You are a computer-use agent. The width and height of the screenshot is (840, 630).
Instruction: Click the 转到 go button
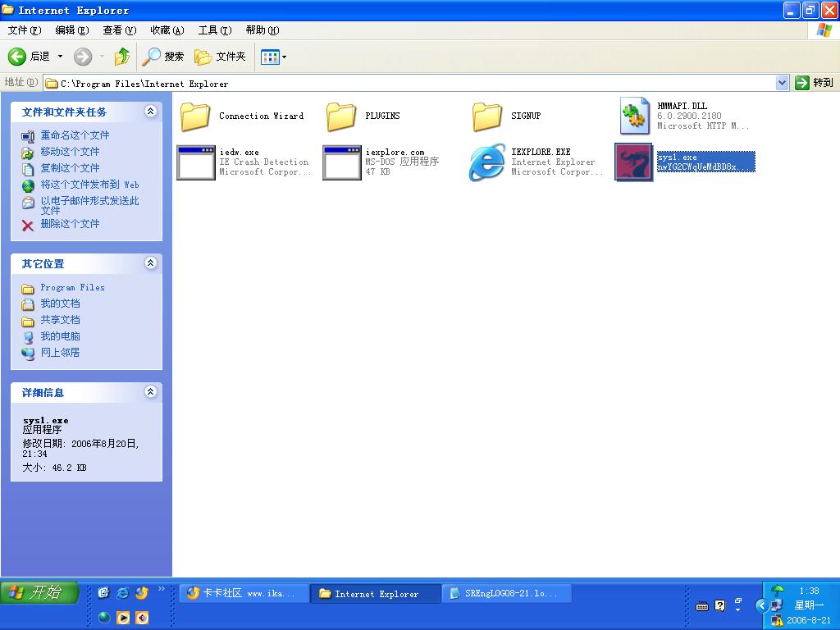[x=815, y=83]
